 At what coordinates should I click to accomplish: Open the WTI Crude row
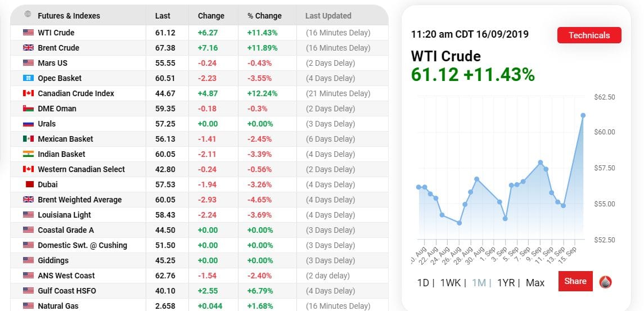coord(199,33)
